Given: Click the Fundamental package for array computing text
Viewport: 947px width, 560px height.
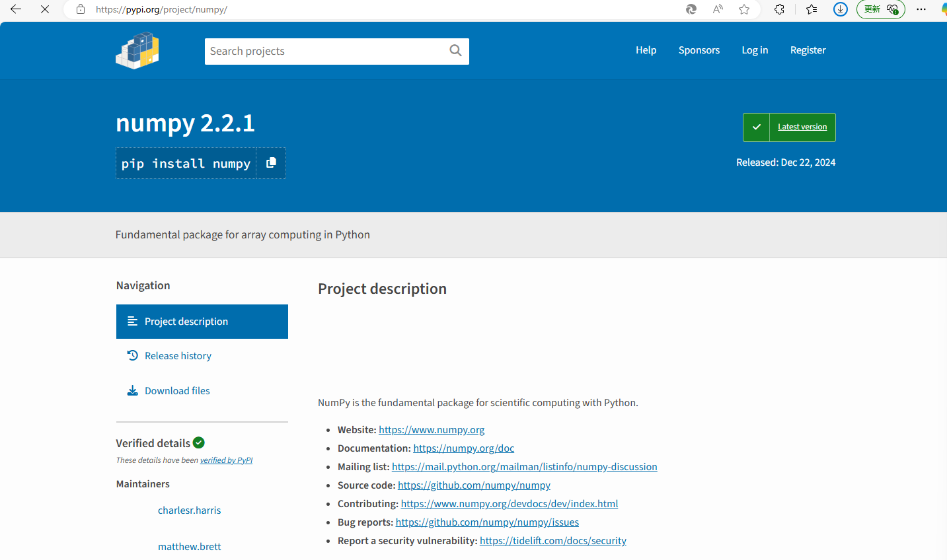Looking at the screenshot, I should click(x=243, y=234).
